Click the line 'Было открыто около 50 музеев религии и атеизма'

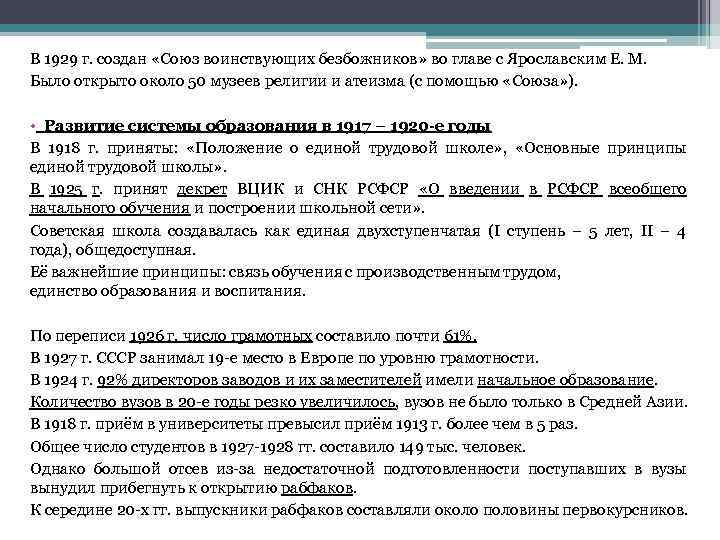[304, 81]
